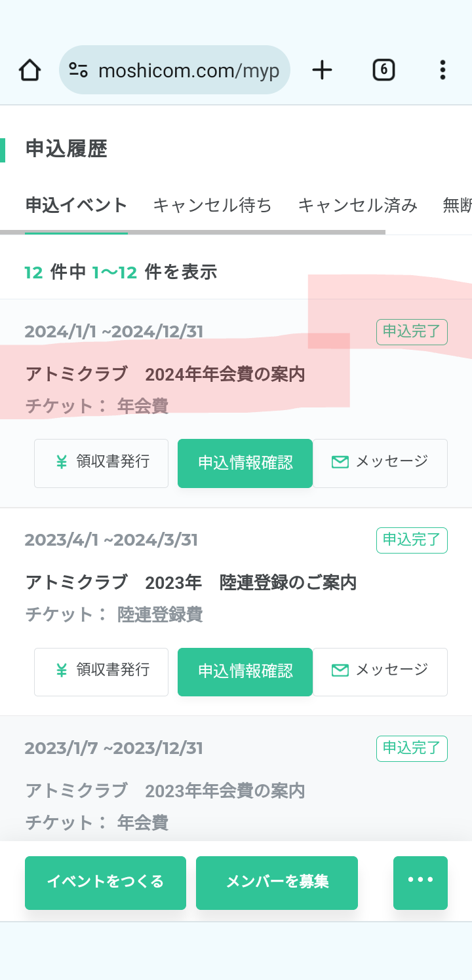Open the browser three-dot menu
Viewport: 472px width, 980px height.
coord(442,70)
